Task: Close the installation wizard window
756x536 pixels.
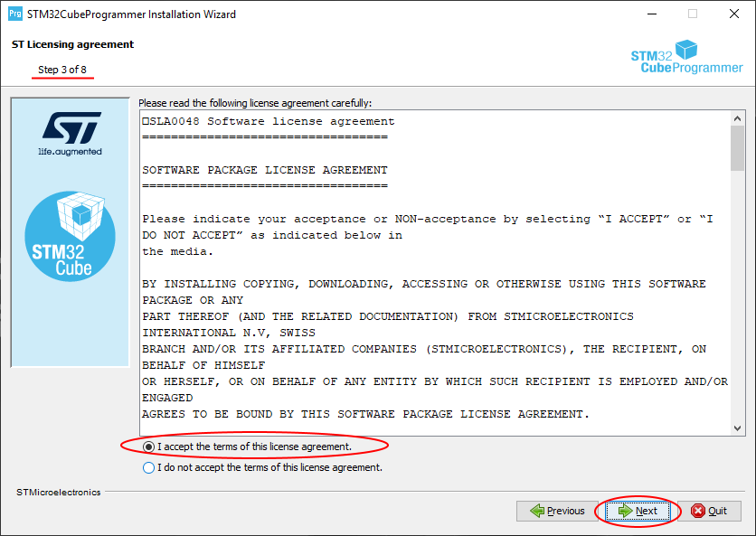Action: coord(734,14)
